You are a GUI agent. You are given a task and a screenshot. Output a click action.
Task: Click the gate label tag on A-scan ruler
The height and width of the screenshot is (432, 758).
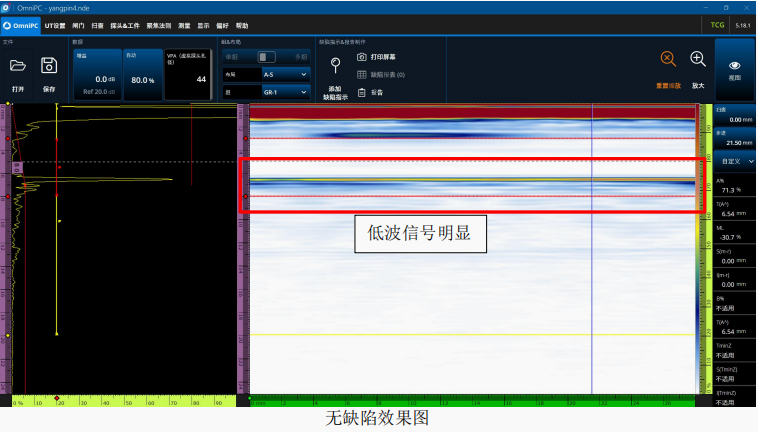[x=16, y=168]
